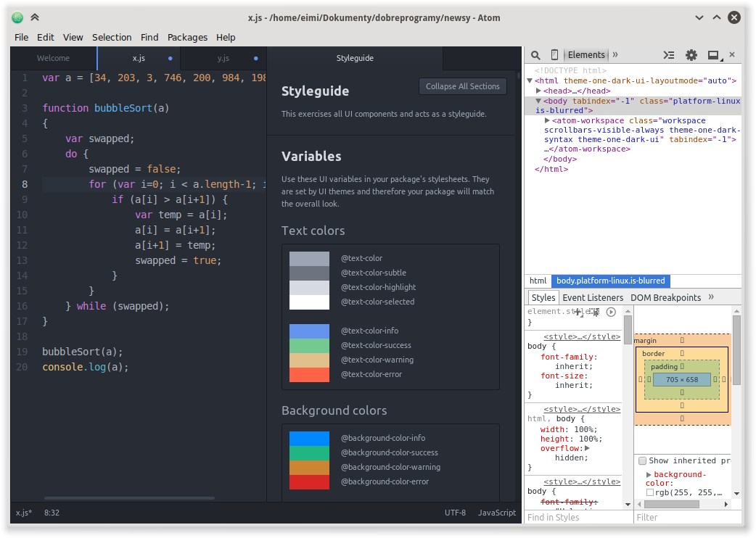Collapse the body element node triangle
Viewport: 756px width, 538px height.
[x=538, y=101]
